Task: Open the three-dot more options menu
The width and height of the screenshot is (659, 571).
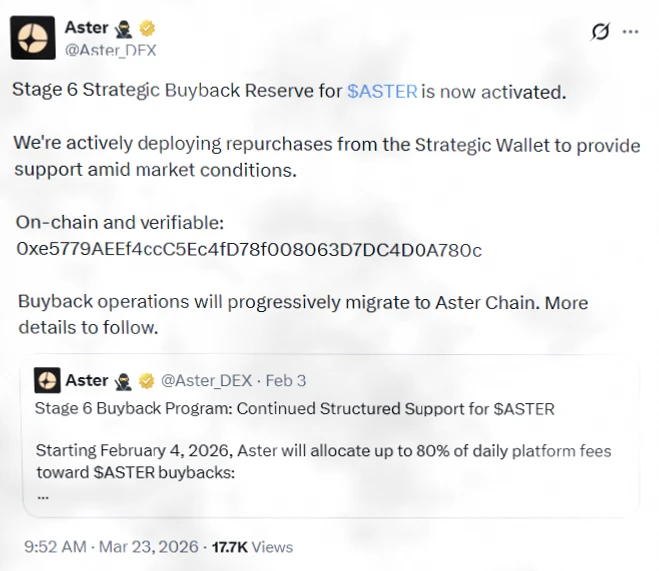Action: click(630, 31)
